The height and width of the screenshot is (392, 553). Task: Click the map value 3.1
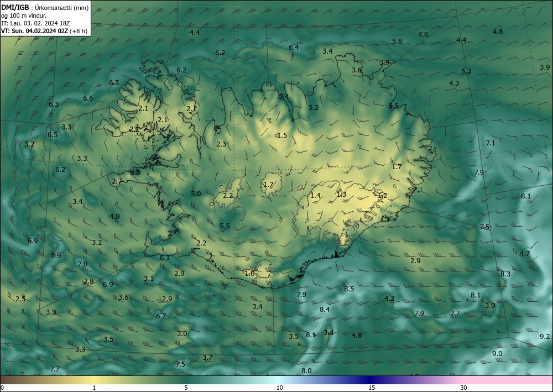[148, 279]
